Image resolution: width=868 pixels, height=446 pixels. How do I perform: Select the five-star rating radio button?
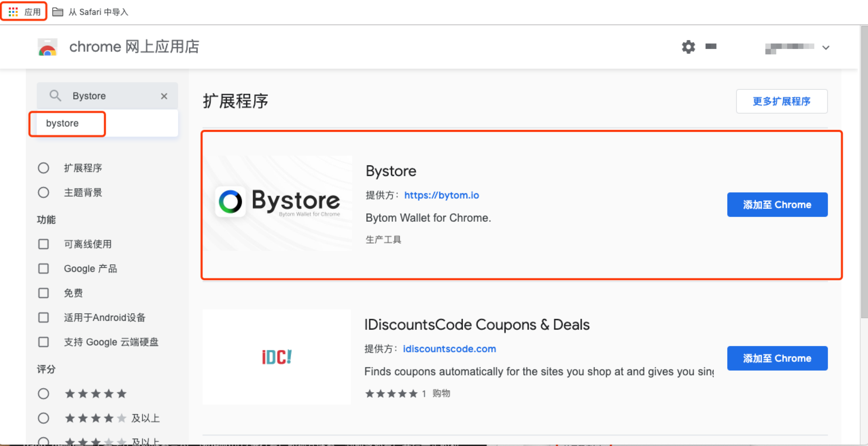pyautogui.click(x=44, y=394)
